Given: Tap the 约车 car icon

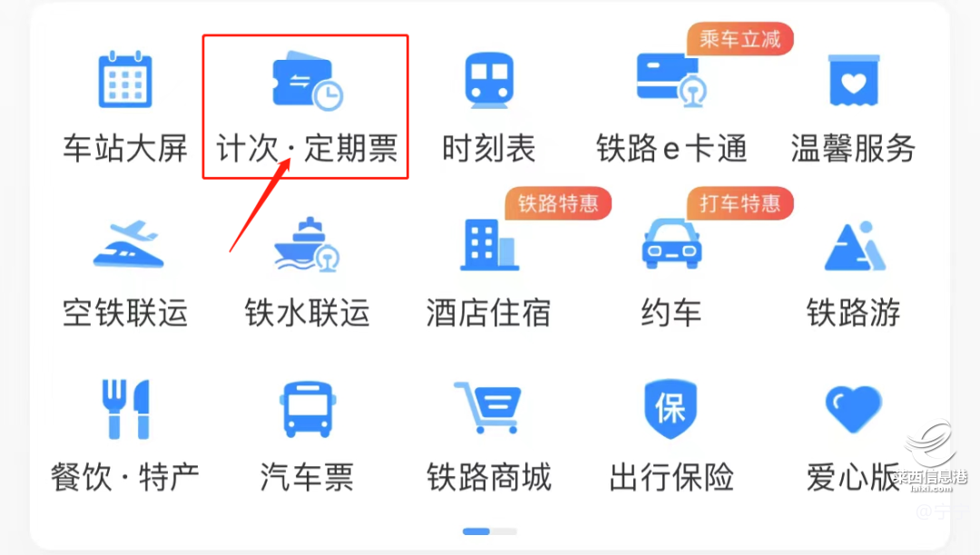Looking at the screenshot, I should (x=671, y=244).
